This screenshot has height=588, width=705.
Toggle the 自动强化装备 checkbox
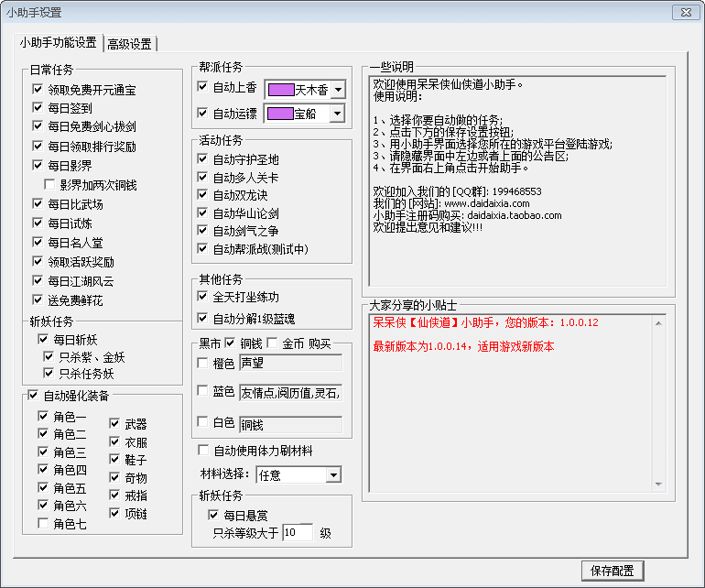pyautogui.click(x=34, y=397)
